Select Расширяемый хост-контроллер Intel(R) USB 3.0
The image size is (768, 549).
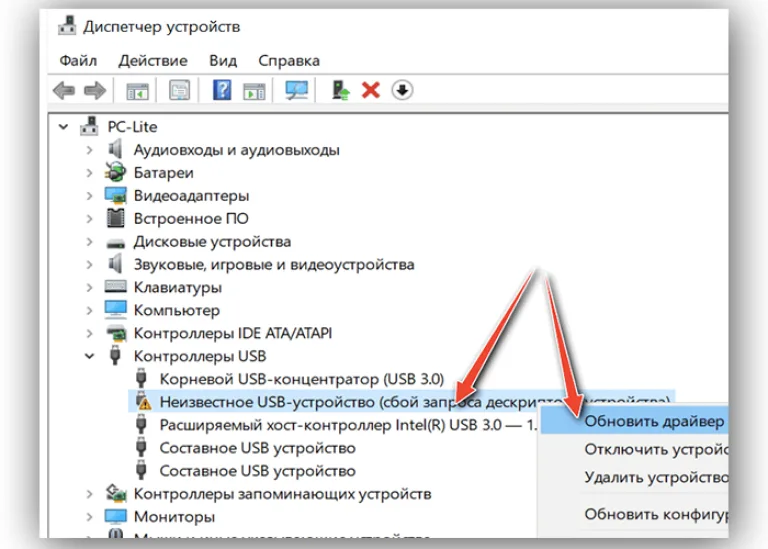click(348, 425)
